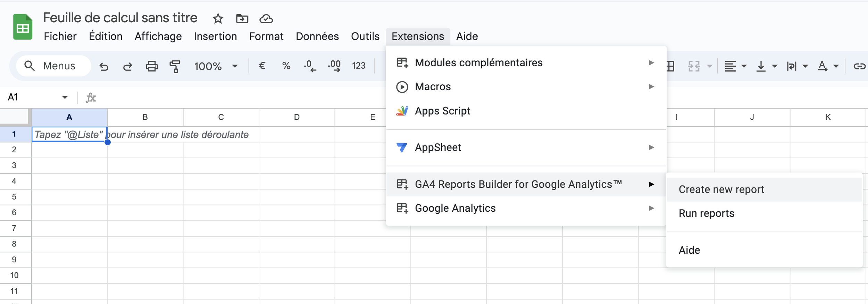Open horizontal align dropdown arrow
This screenshot has height=304, width=868.
tap(744, 66)
